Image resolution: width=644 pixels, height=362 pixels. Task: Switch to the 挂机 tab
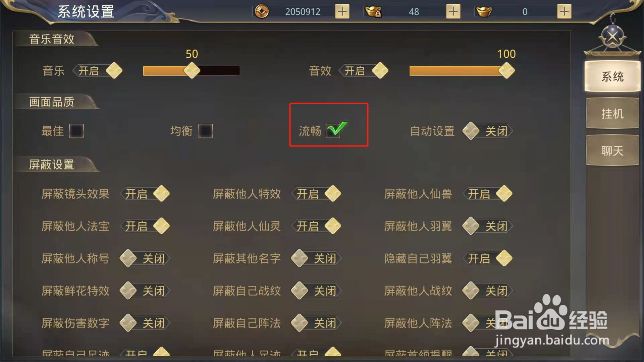click(612, 113)
